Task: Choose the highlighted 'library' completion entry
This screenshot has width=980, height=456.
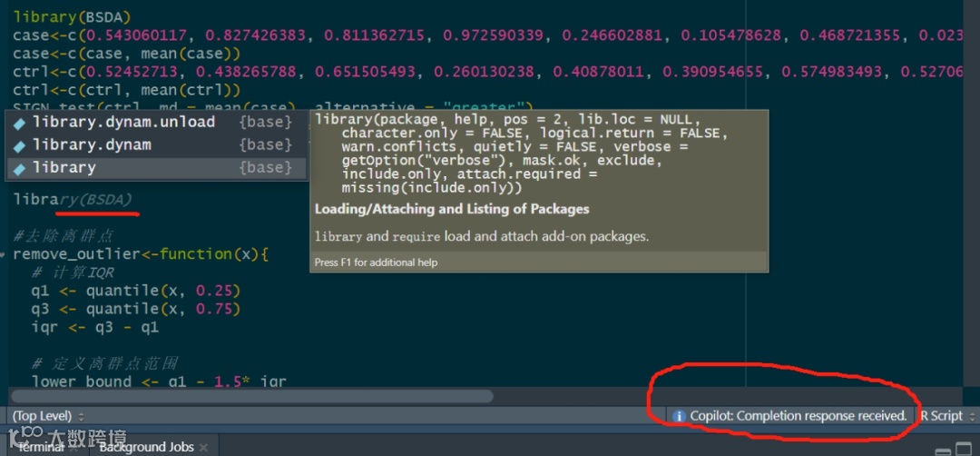Action: point(156,168)
